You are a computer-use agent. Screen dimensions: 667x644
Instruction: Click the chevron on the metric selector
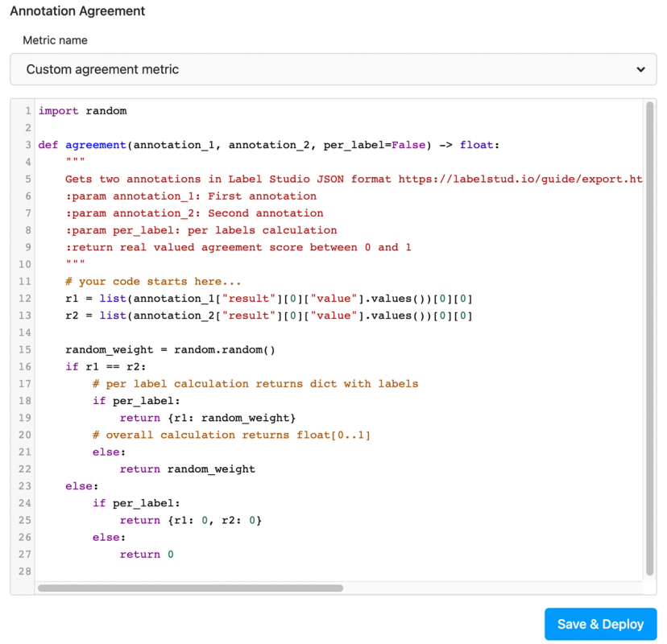(x=641, y=69)
